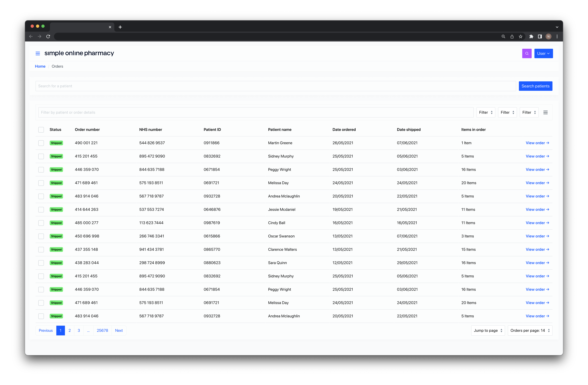This screenshot has width=588, height=385.
Task: Open the browser profile avatar N
Action: (548, 37)
